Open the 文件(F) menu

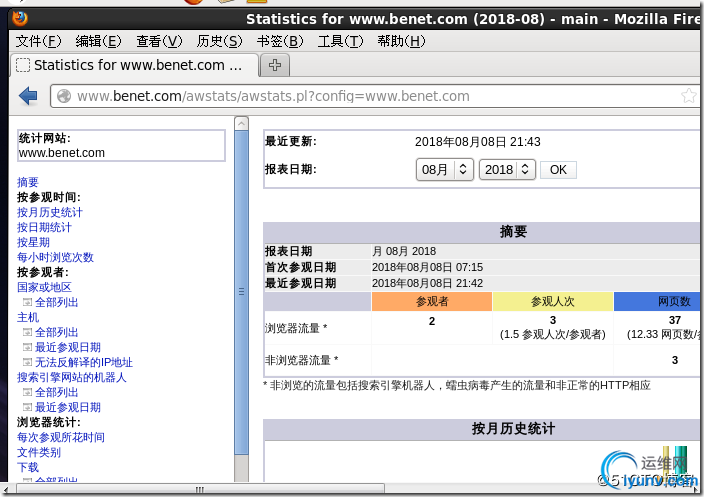click(x=38, y=41)
